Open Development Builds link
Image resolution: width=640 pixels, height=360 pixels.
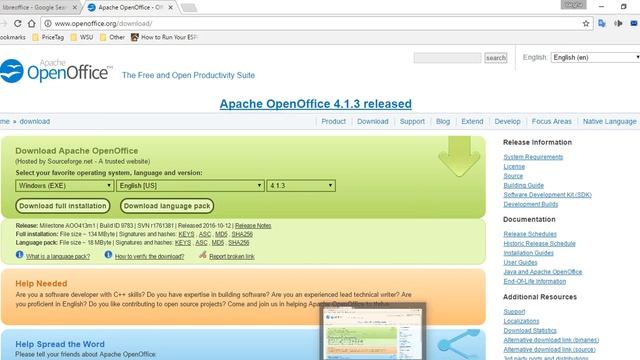click(x=531, y=204)
